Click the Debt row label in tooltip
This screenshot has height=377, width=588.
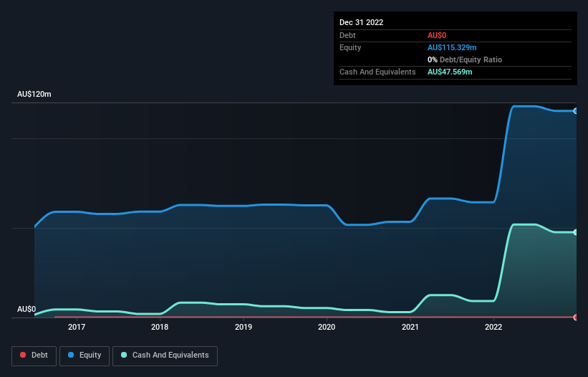[347, 35]
